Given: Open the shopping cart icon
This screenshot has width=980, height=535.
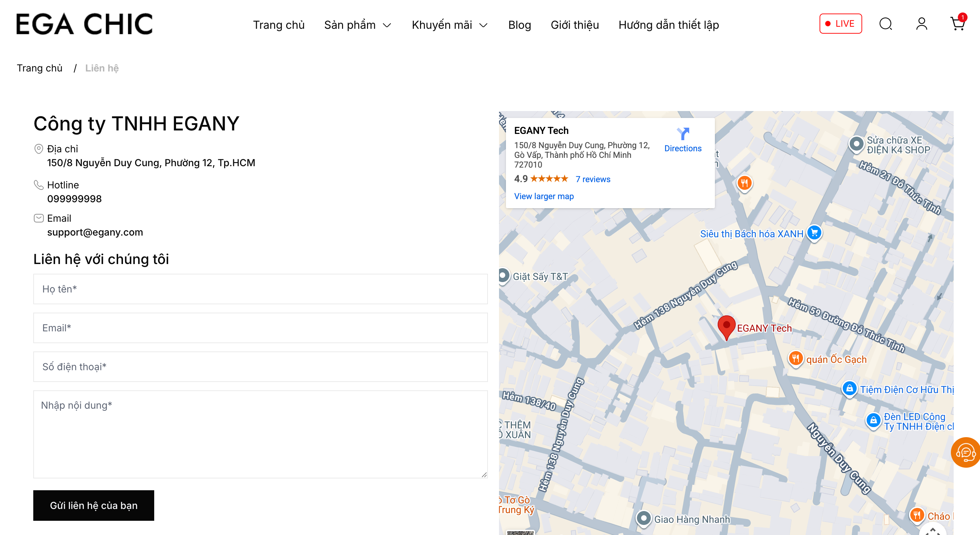Looking at the screenshot, I should [957, 24].
